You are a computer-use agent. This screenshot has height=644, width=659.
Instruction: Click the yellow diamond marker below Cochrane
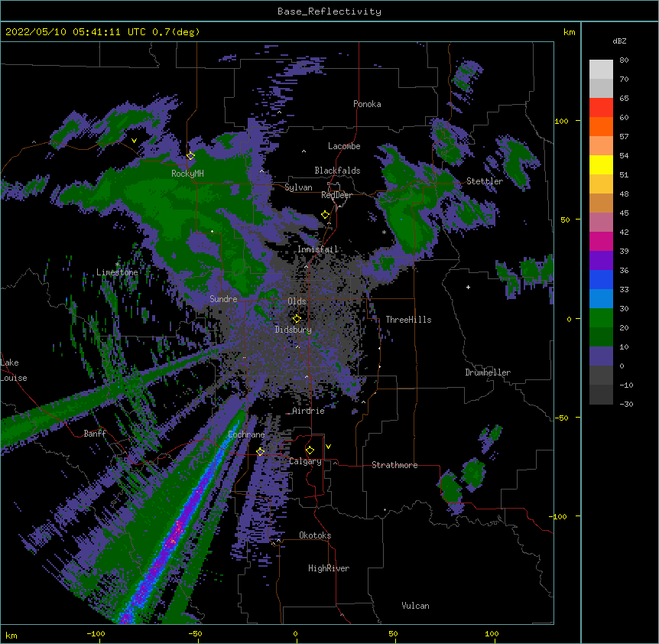(x=260, y=452)
